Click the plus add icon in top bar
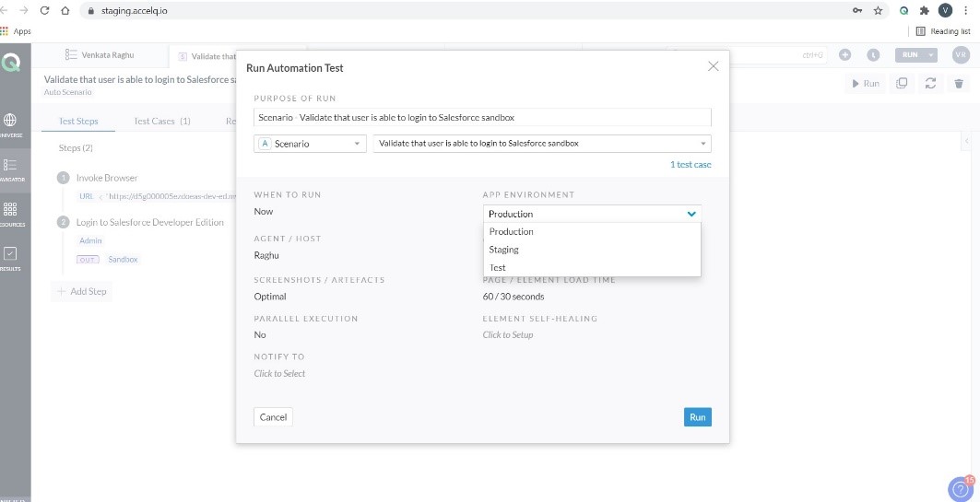 [845, 55]
